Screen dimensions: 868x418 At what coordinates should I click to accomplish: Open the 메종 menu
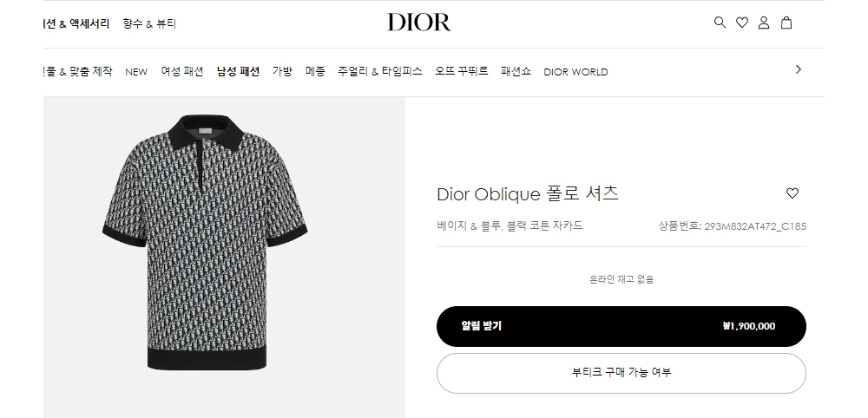click(x=316, y=71)
